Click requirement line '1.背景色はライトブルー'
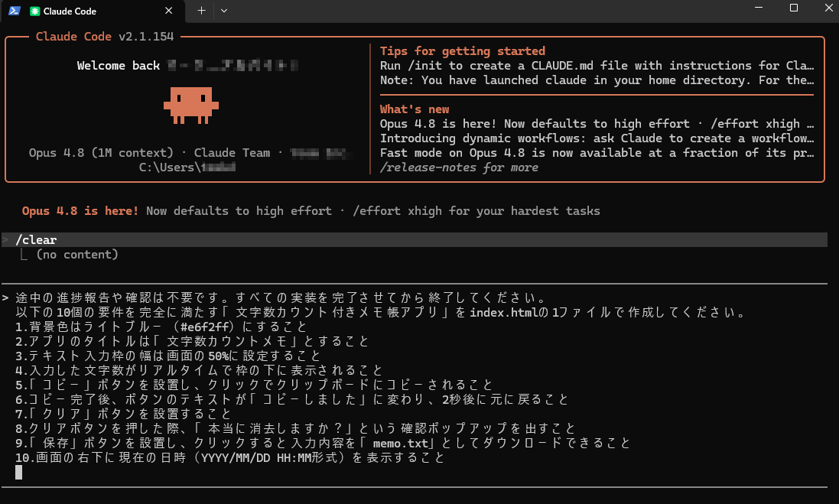This screenshot has height=504, width=839. click(x=161, y=327)
